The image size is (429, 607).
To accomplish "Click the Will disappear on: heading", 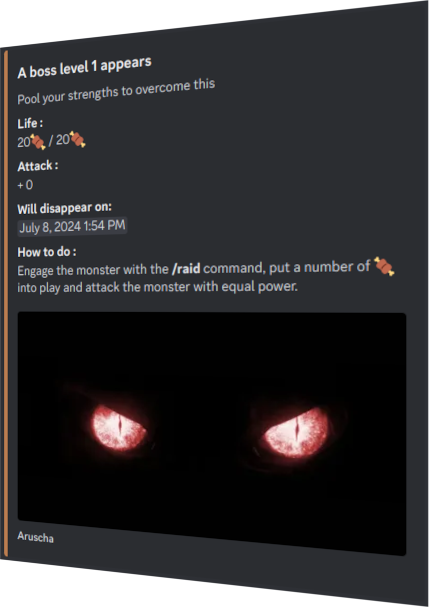I will tap(64, 208).
